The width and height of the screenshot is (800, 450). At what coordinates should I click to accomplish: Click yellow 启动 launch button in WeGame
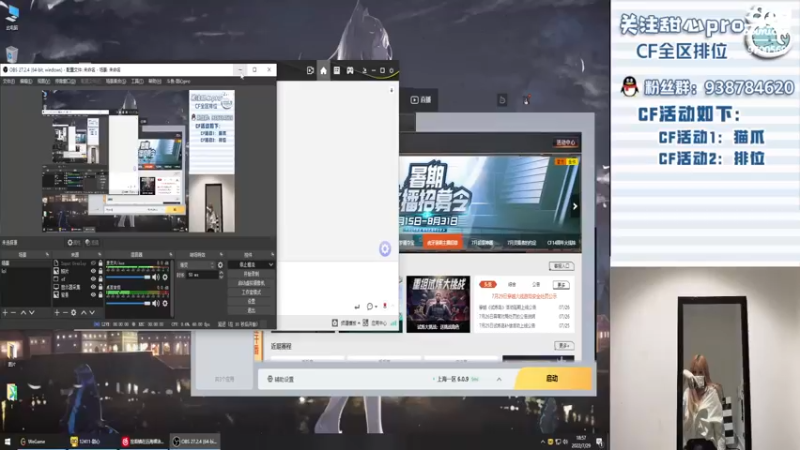553,379
